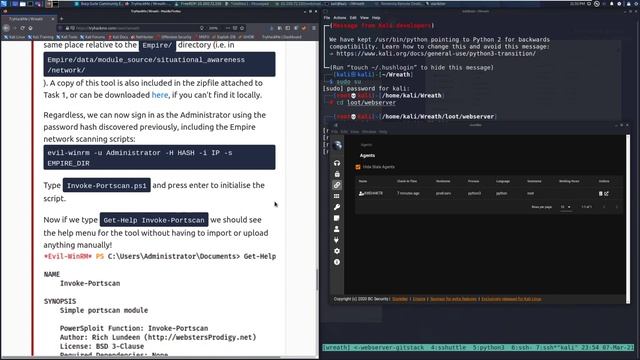Click the tmux status bar 4:sshuttle window
The height and width of the screenshot is (360, 640).
(x=448, y=347)
